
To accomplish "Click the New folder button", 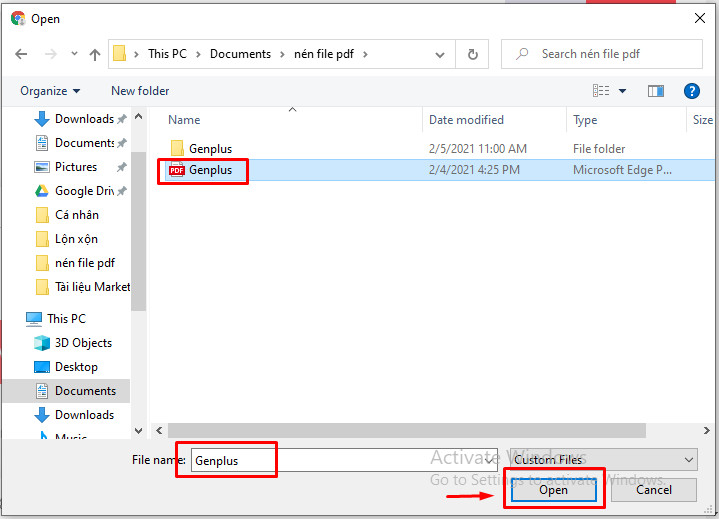I will coord(140,91).
